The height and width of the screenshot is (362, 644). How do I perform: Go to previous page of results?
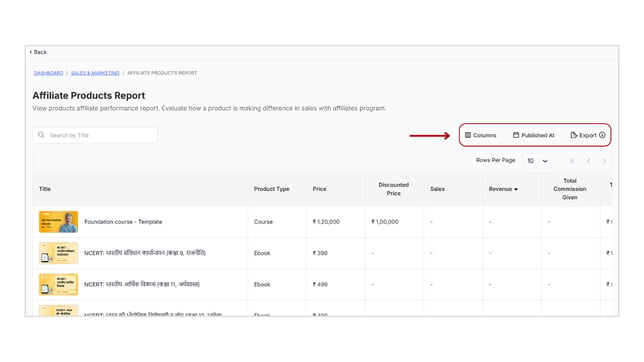pyautogui.click(x=588, y=161)
